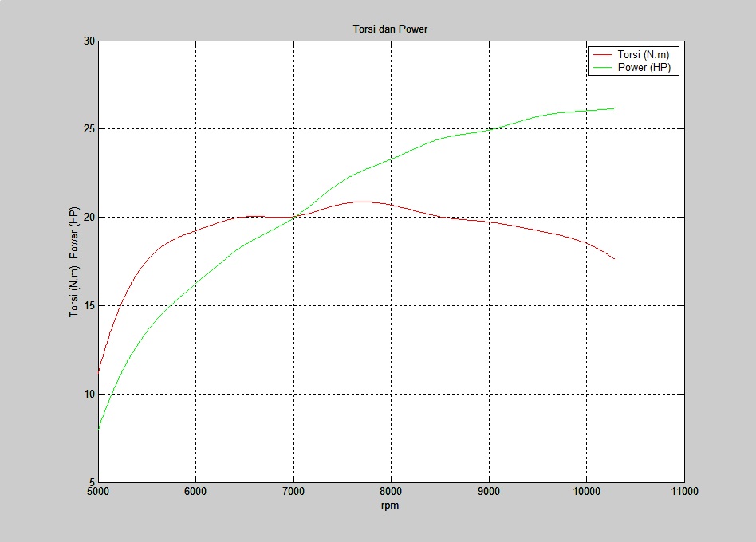Click where red and green curves intersect
The width and height of the screenshot is (756, 542).
click(294, 216)
